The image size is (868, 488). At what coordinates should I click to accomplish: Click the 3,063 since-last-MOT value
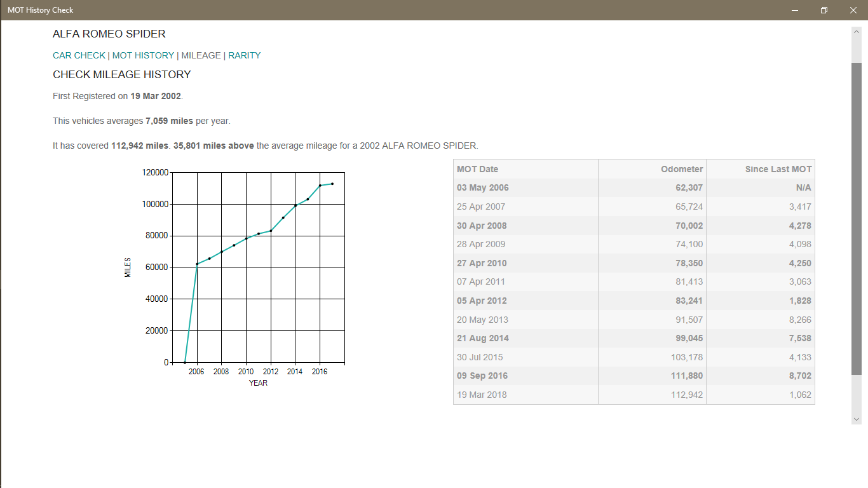tap(800, 281)
